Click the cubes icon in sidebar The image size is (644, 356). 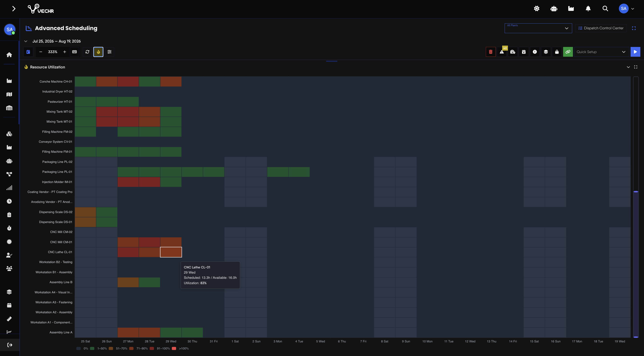[x=9, y=134]
